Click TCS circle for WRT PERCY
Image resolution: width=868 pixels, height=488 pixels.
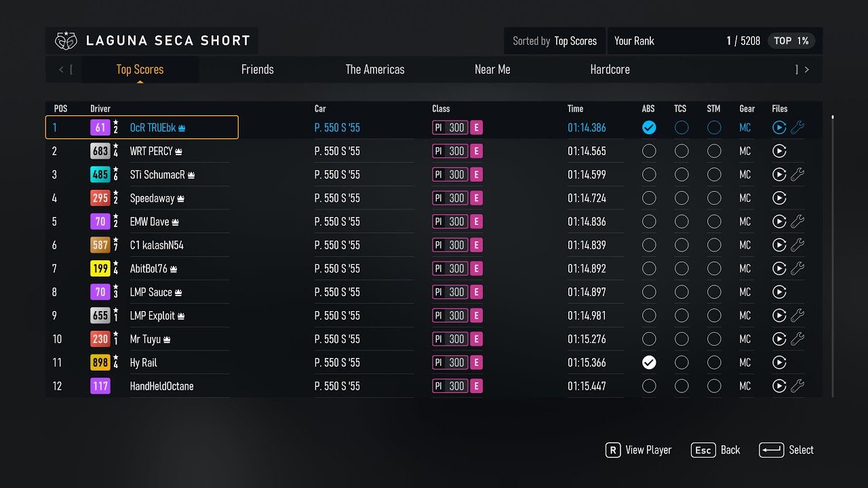pyautogui.click(x=682, y=151)
